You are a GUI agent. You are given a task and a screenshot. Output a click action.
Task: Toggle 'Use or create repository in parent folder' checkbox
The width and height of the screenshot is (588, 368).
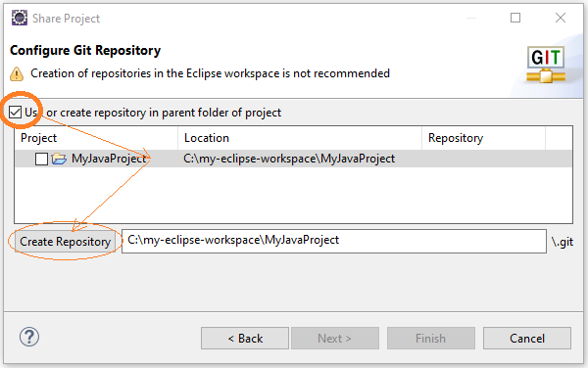pyautogui.click(x=15, y=112)
